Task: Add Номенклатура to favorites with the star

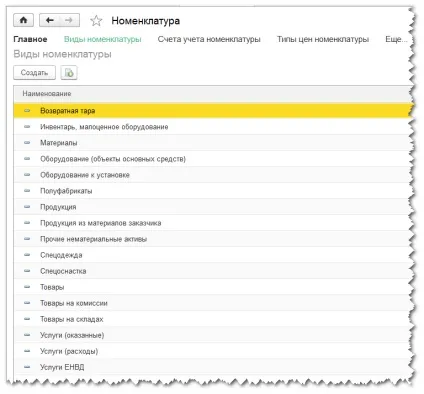Action: pos(96,21)
